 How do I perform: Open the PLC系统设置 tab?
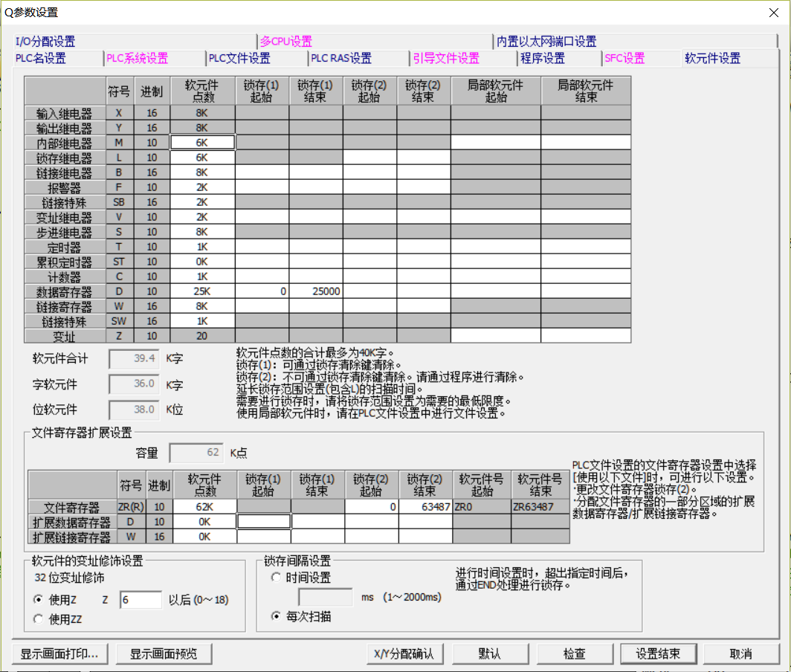pos(137,58)
